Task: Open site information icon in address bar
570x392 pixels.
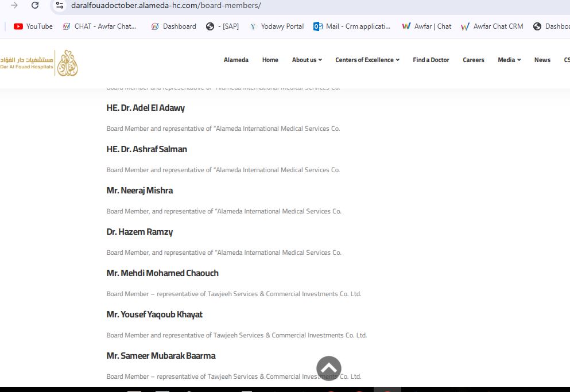Action: (x=60, y=6)
